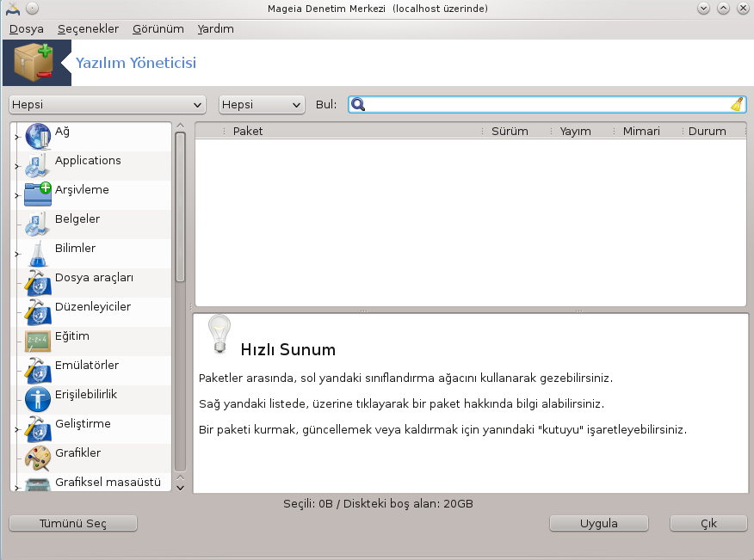Click the Dosya araçları hammer icon
This screenshot has height=560, width=754.
click(x=38, y=283)
